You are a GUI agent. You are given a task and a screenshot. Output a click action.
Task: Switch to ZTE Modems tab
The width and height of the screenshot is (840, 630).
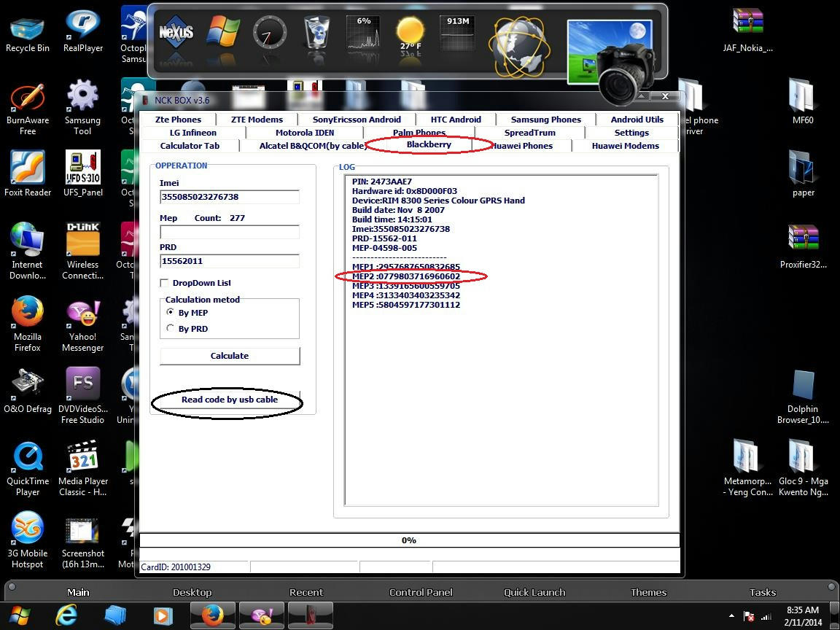257,120
